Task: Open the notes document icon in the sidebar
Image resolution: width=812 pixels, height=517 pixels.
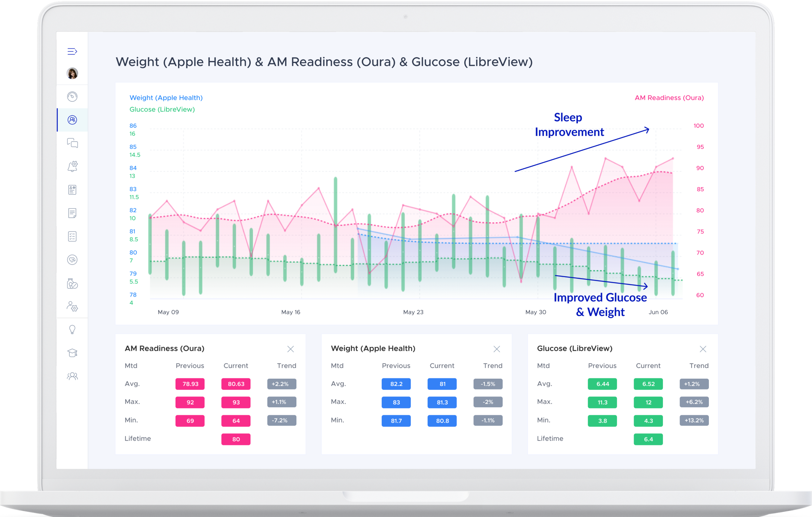Action: coord(72,213)
